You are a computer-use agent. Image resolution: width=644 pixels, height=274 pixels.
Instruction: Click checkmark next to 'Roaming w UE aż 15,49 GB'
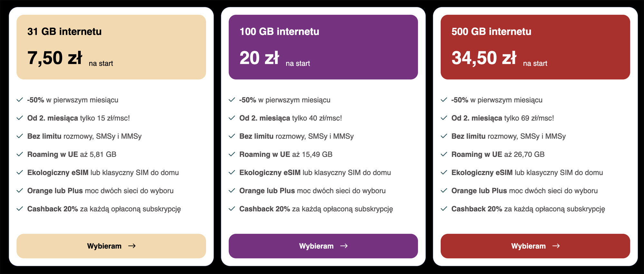(232, 154)
